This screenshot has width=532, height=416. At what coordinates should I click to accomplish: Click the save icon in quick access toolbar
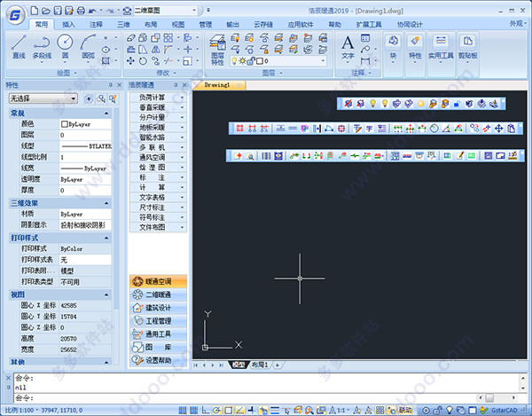(x=58, y=11)
